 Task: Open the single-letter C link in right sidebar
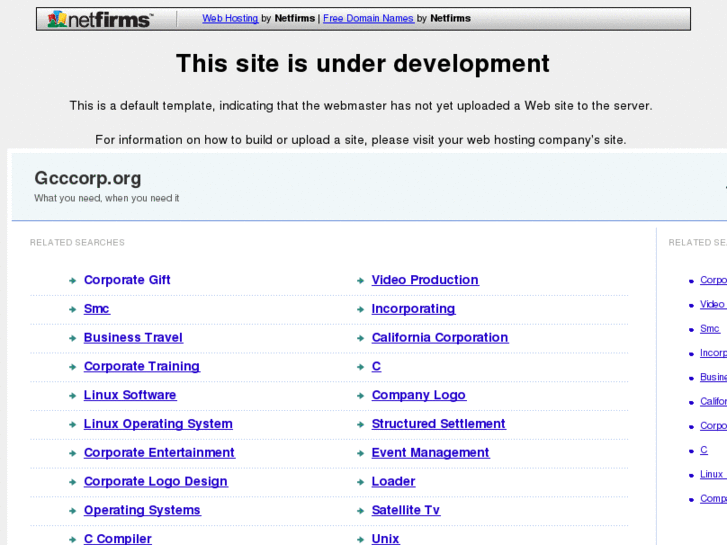click(704, 450)
